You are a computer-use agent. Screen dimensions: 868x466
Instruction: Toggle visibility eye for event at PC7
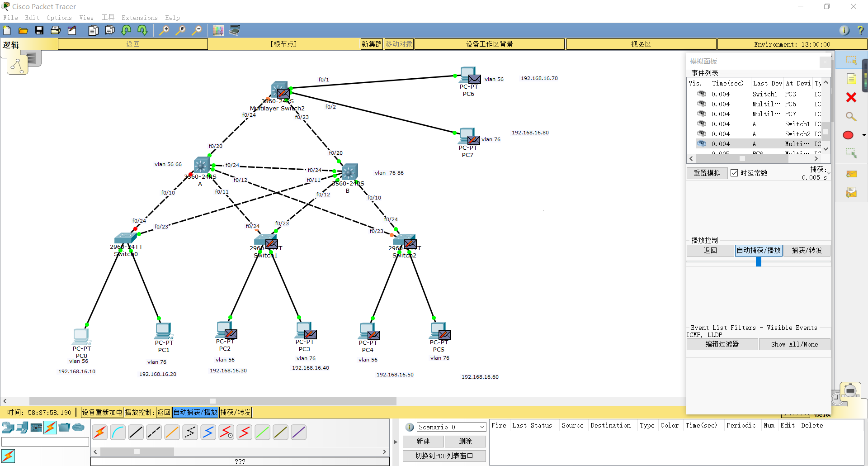point(702,114)
